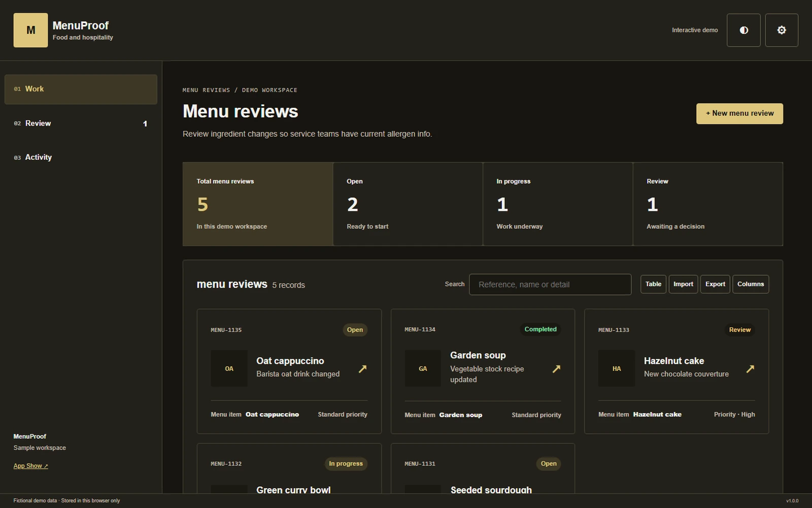The image size is (812, 508).
Task: Filter by the Open stat card
Action: (x=408, y=204)
